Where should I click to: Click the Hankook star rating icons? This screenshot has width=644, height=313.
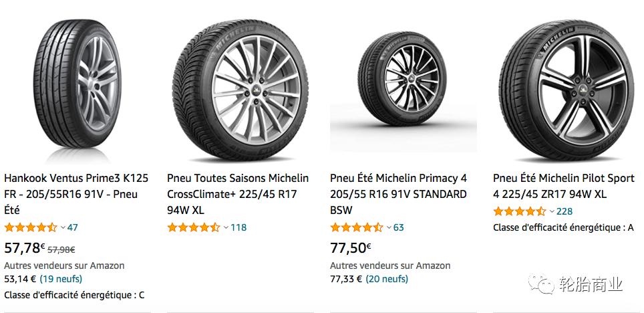(x=31, y=227)
